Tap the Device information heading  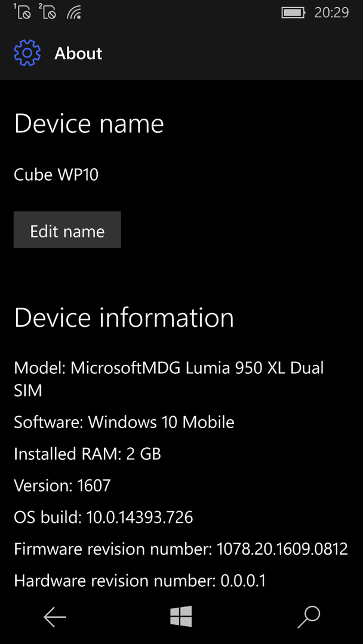pyautogui.click(x=124, y=317)
